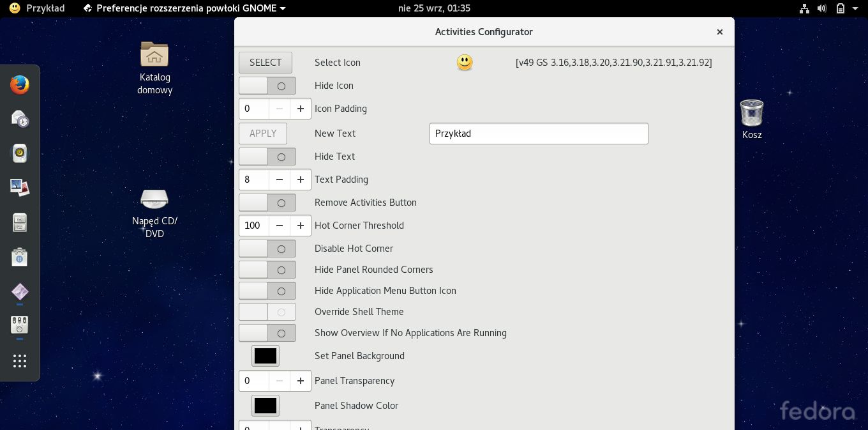Launch the second dock icon with clock

point(20,119)
